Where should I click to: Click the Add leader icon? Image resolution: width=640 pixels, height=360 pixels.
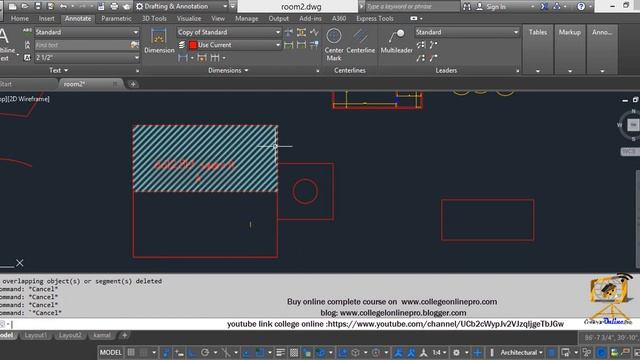click(433, 44)
